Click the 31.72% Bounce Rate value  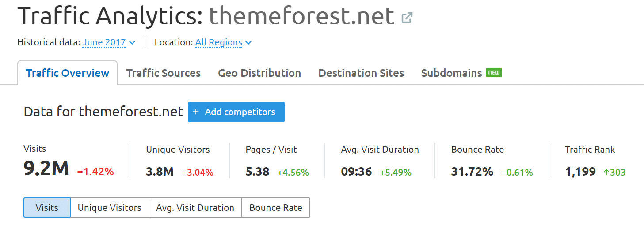coord(472,172)
